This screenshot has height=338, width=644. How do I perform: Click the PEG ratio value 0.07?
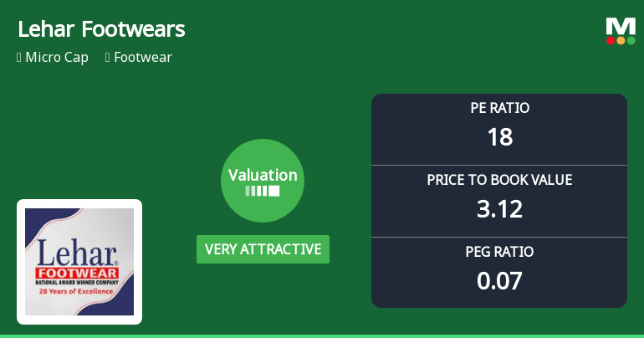(x=499, y=280)
